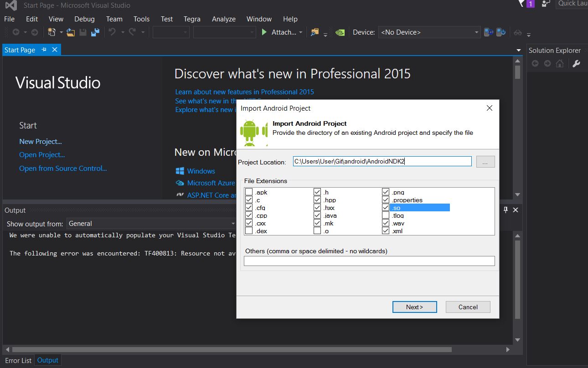588x368 pixels.
Task: Click the green NVIDIA eye icon
Action: pos(340,32)
